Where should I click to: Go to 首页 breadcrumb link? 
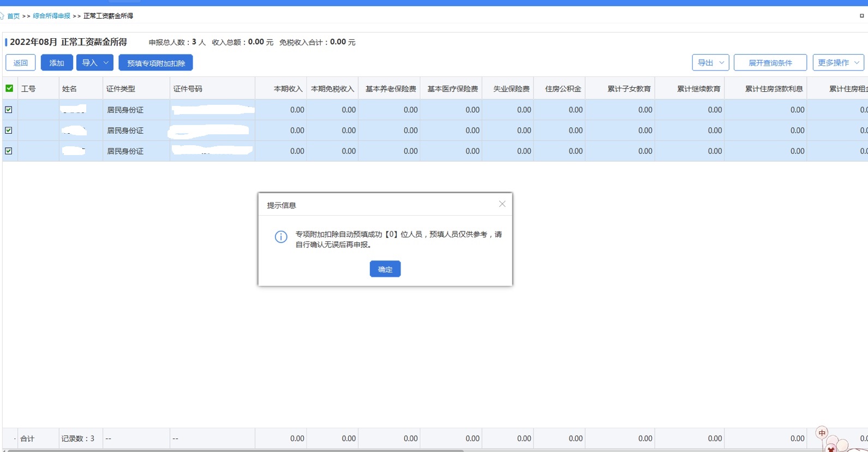tap(13, 16)
